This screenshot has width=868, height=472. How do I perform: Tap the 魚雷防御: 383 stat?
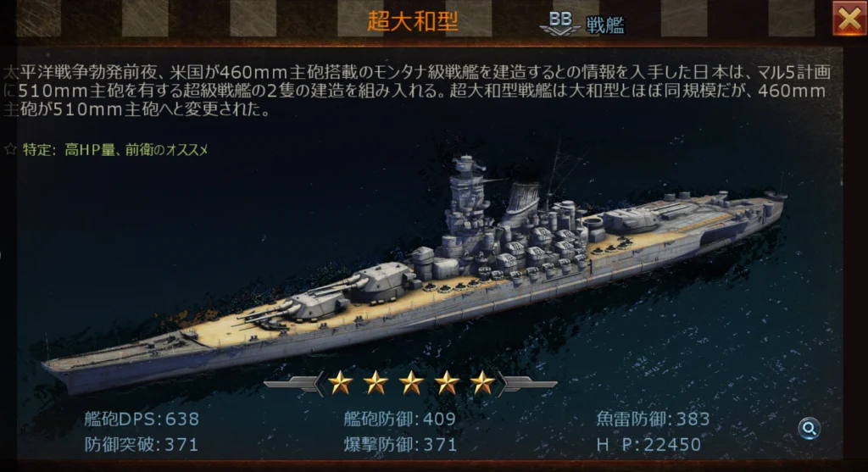click(654, 419)
